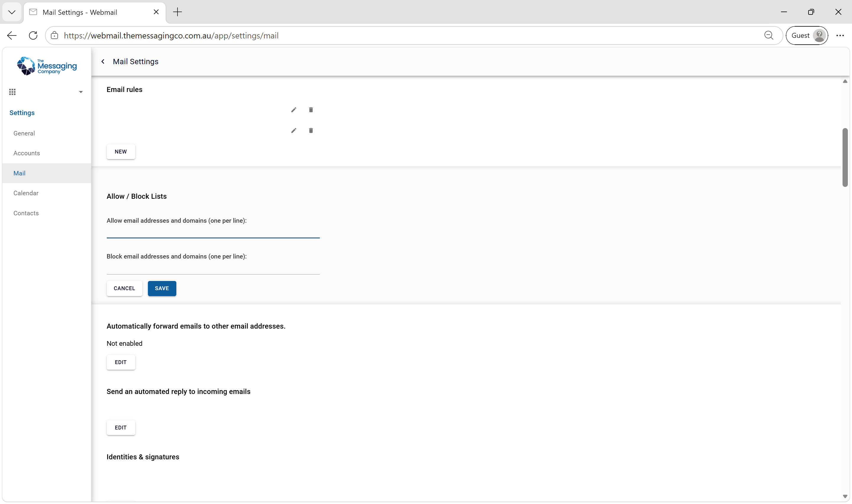Open browser settings and more menu
Screen dimensions: 852x504
point(840,36)
